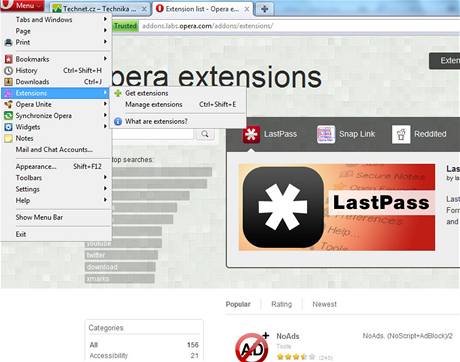The image size is (460, 362).
Task: Select the Rating sorting tab
Action: pyautogui.click(x=282, y=304)
